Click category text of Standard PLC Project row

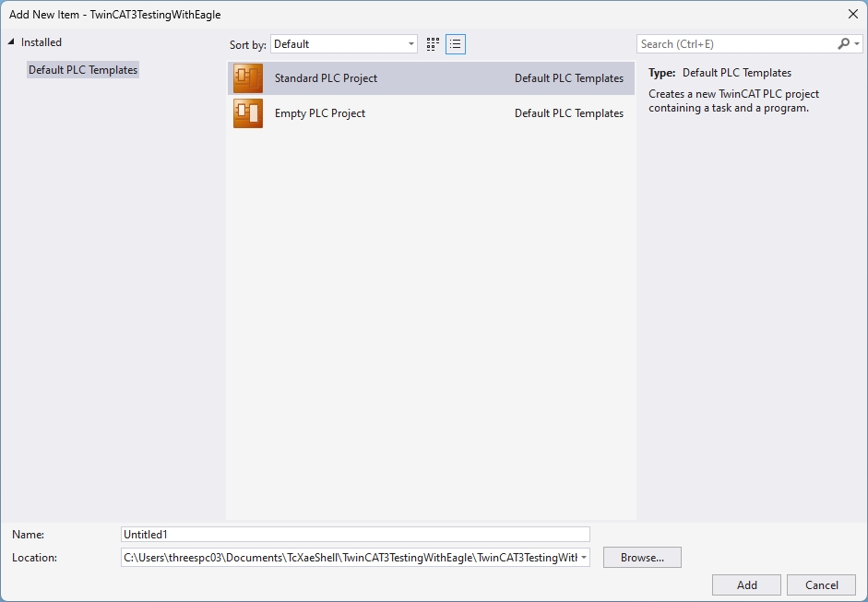569,78
